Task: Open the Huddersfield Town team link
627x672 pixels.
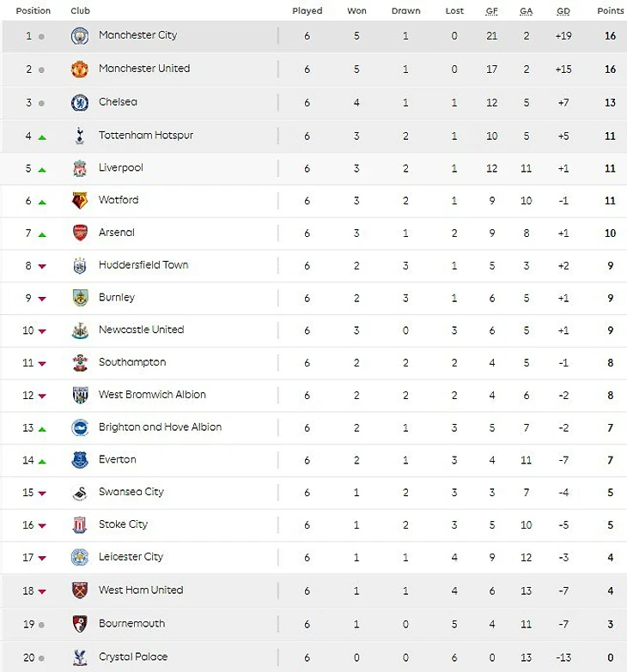Action: click(143, 265)
